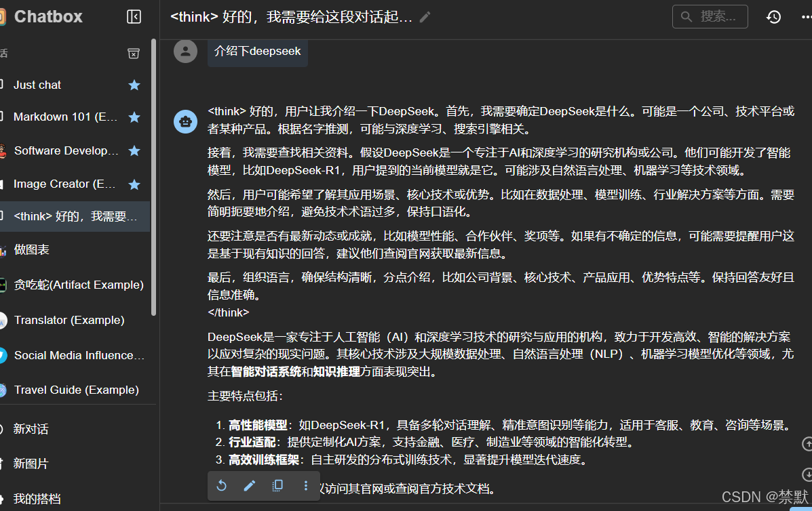Click the conversation title in header
This screenshot has height=511, width=812.
coord(291,17)
